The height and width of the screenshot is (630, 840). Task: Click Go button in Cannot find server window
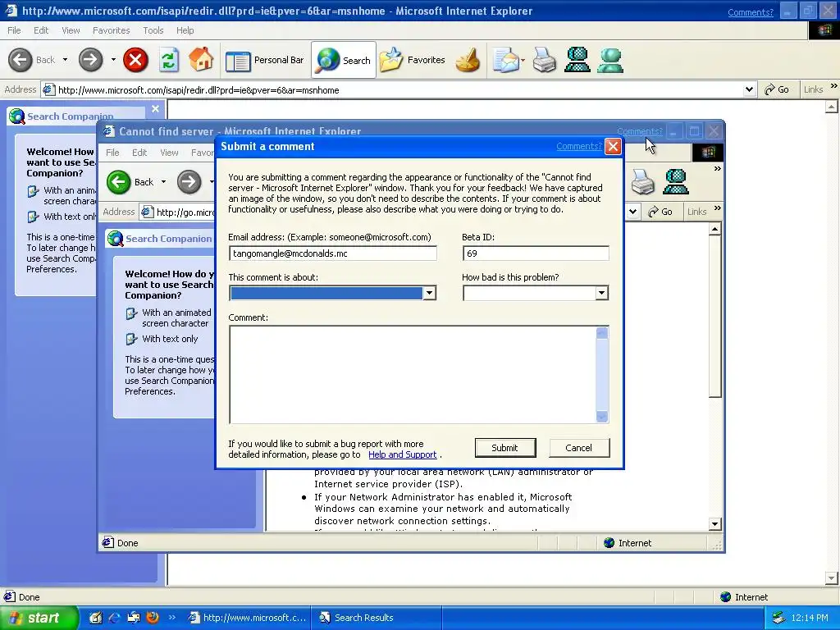(660, 212)
